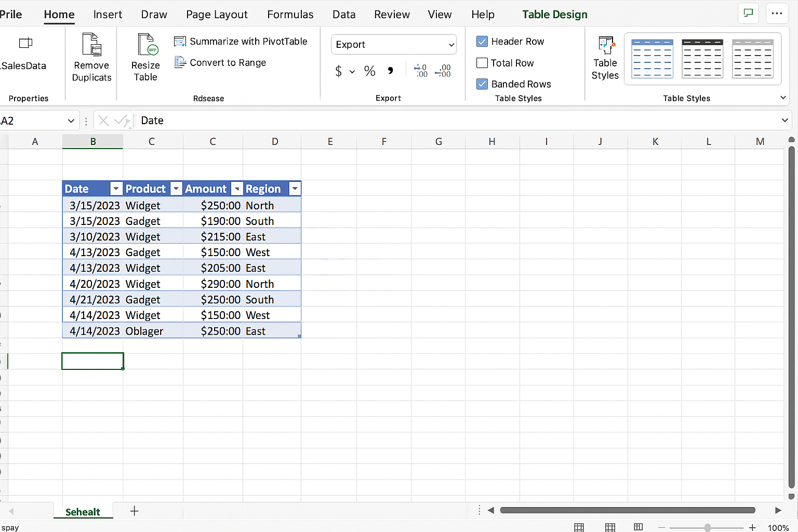Select the blue table style thumbnail
The image size is (798, 532).
pyautogui.click(x=652, y=58)
